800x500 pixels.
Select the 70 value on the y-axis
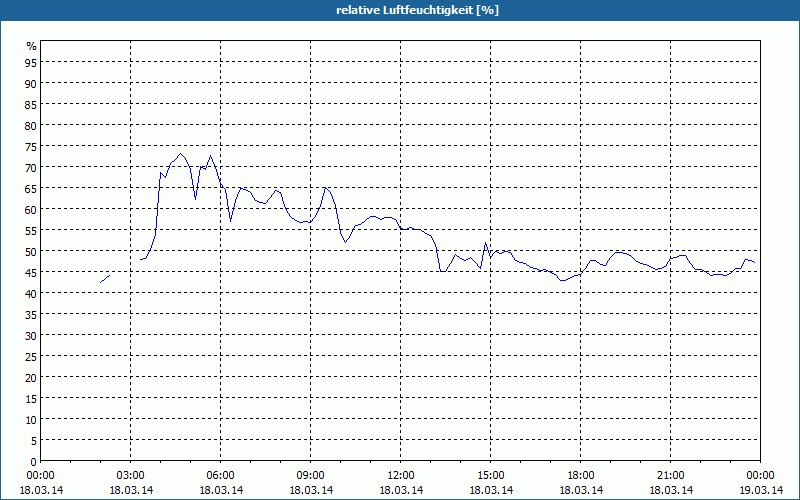click(31, 167)
